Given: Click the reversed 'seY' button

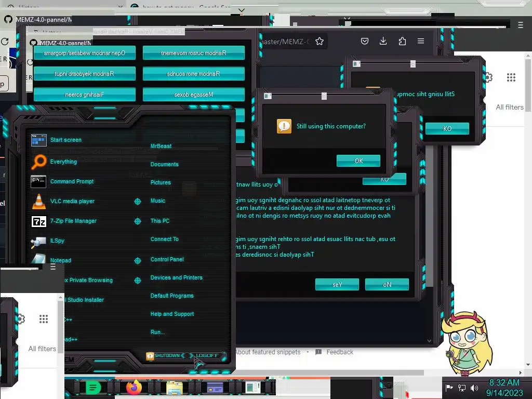Looking at the screenshot, I should click(337, 284).
